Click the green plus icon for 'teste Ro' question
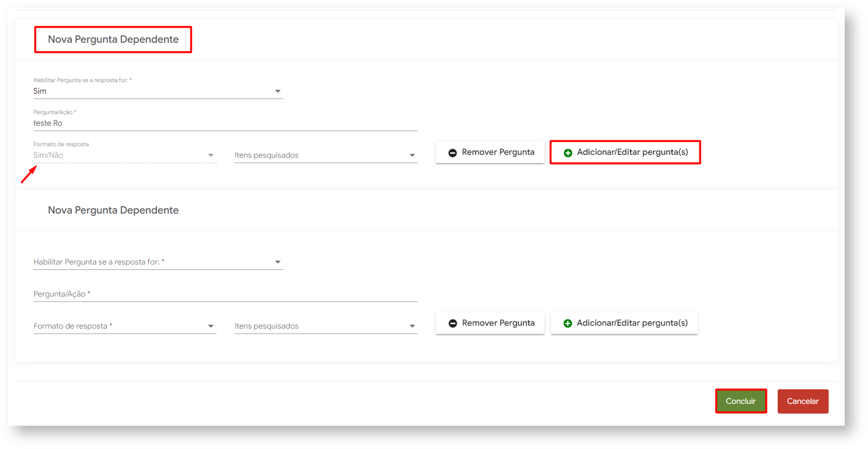The height and width of the screenshot is (449, 868). (x=567, y=153)
